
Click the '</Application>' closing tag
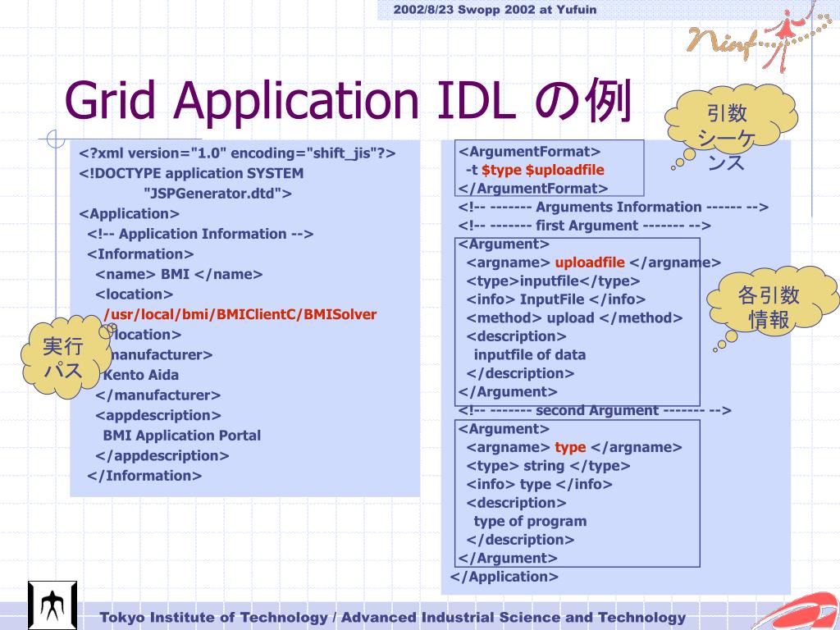(504, 577)
